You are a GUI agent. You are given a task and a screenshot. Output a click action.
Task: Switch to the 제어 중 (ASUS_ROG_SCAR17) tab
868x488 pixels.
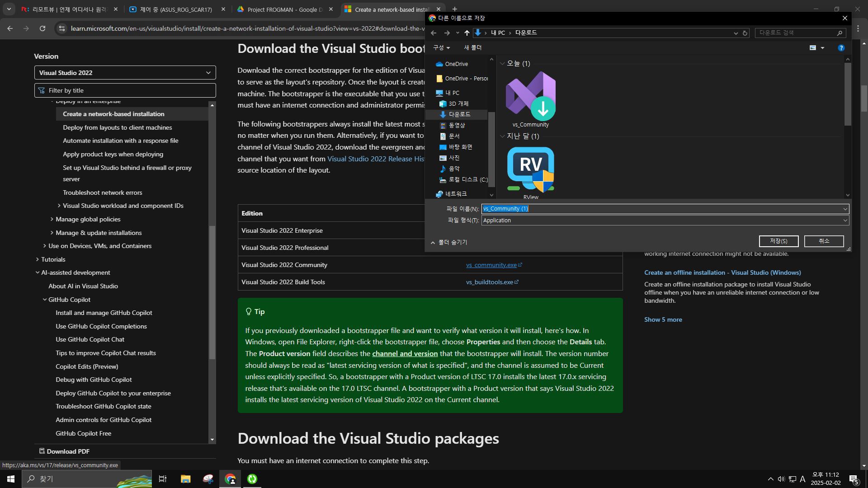pos(177,9)
